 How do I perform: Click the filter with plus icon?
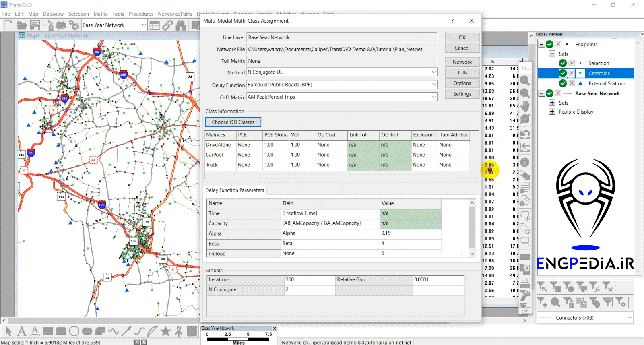click(542, 302)
